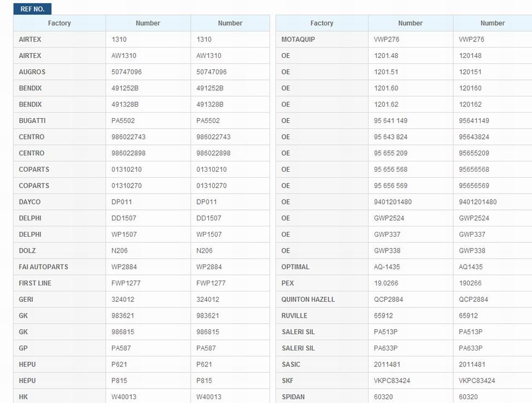
Task: Select the GP factory cell
Action: (x=60, y=348)
